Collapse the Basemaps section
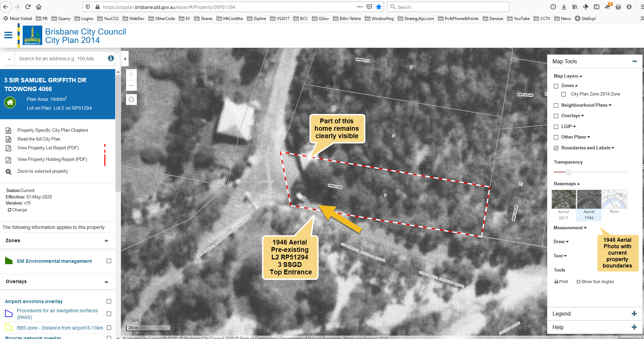This screenshot has height=339, width=644. pos(567,184)
